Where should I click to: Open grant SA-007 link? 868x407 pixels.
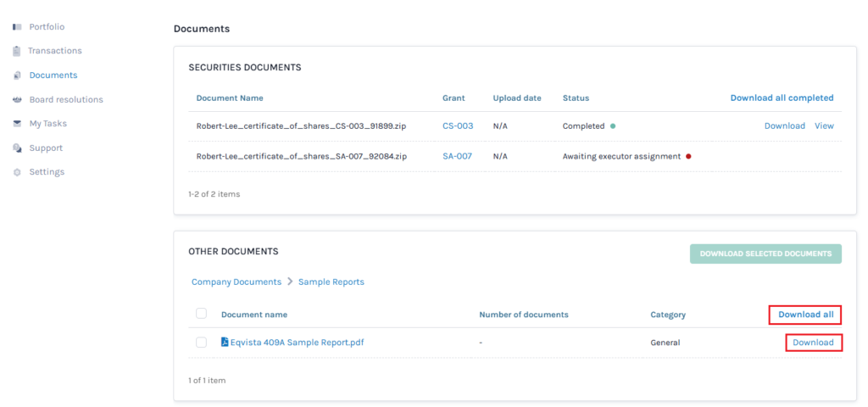coord(457,157)
